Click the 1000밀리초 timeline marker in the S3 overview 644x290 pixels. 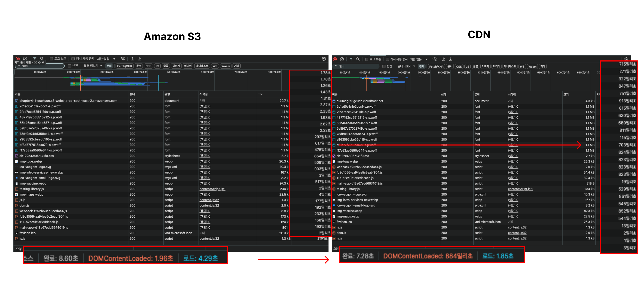[40, 72]
